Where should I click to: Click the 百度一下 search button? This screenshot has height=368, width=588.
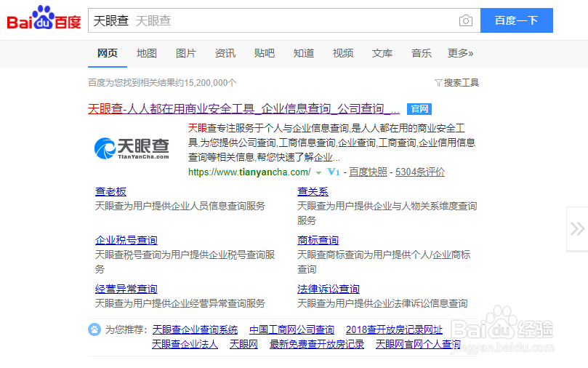(516, 20)
